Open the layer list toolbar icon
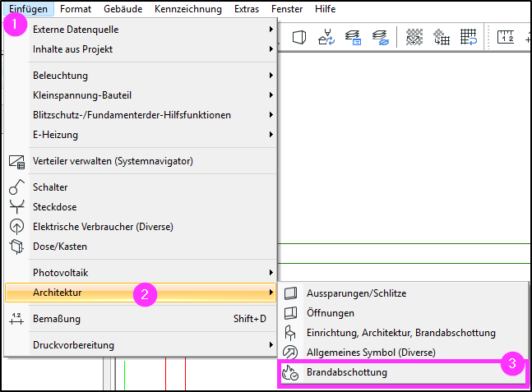Viewport: 532px width, 392px height. [x=354, y=37]
